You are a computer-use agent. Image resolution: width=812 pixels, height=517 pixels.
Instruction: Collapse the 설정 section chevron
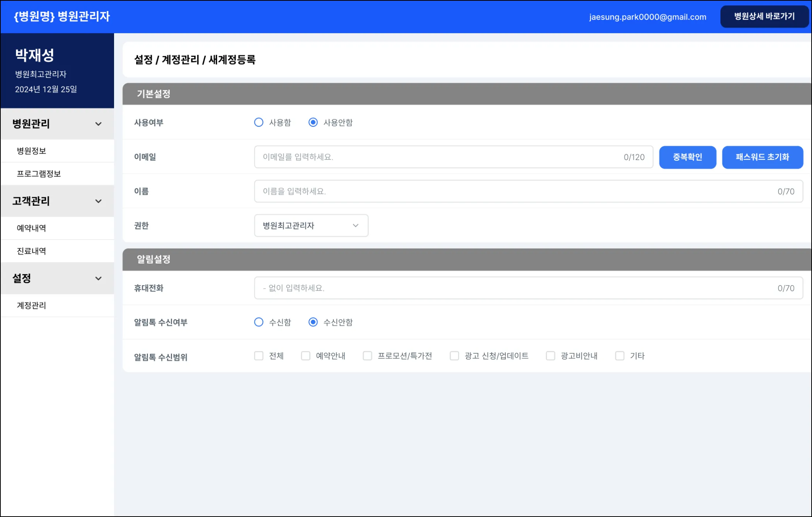[x=98, y=278]
